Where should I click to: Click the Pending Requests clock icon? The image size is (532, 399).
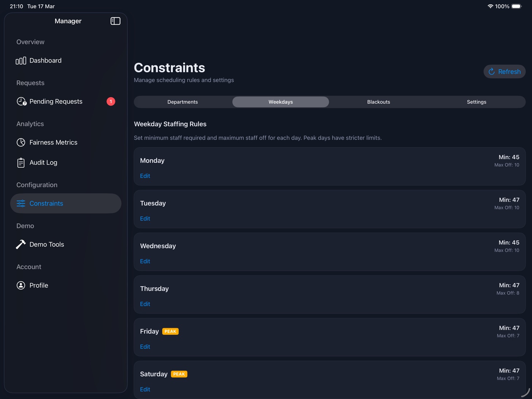click(21, 101)
